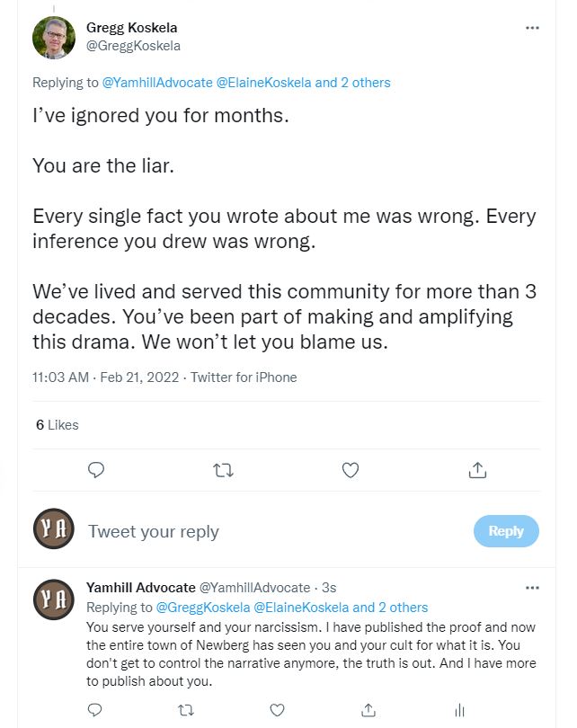Open @GreggKoskela mention in the reply
The height and width of the screenshot is (728, 577).
coord(203,608)
